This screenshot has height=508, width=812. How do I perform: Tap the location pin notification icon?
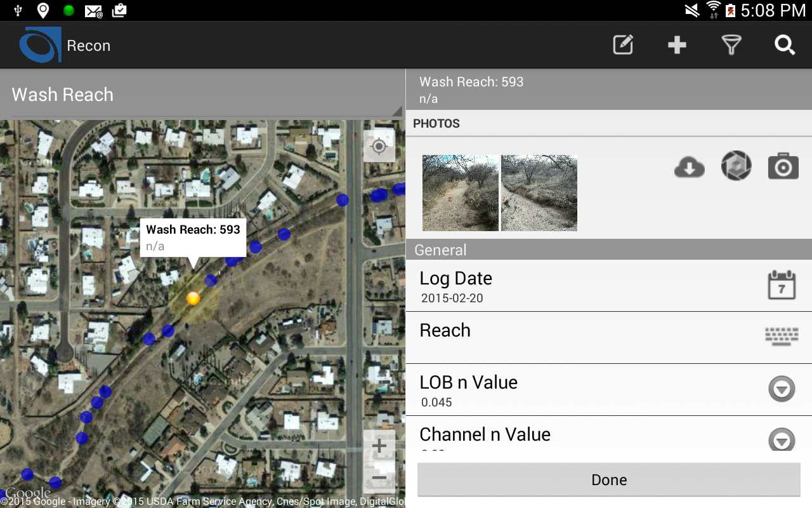coord(43,10)
